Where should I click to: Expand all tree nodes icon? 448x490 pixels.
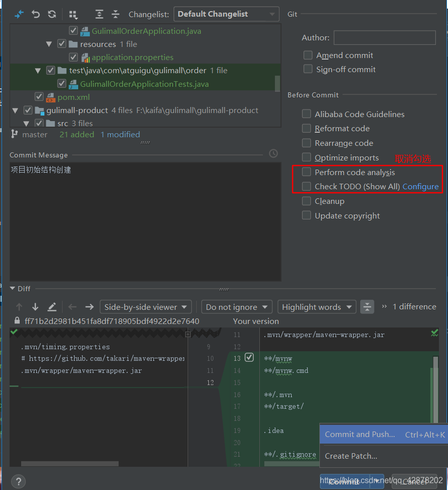(x=99, y=14)
